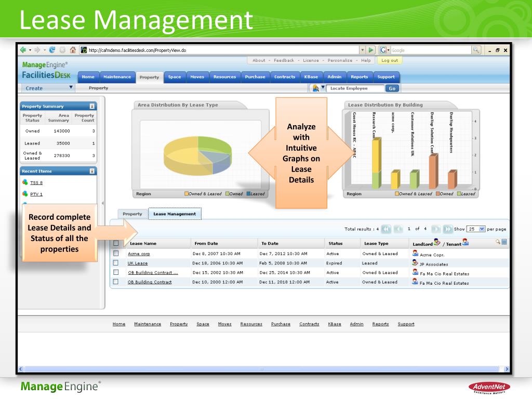Screen dimensions: 532x399
Task: Open the Maintenance tab
Action: pyautogui.click(x=117, y=77)
